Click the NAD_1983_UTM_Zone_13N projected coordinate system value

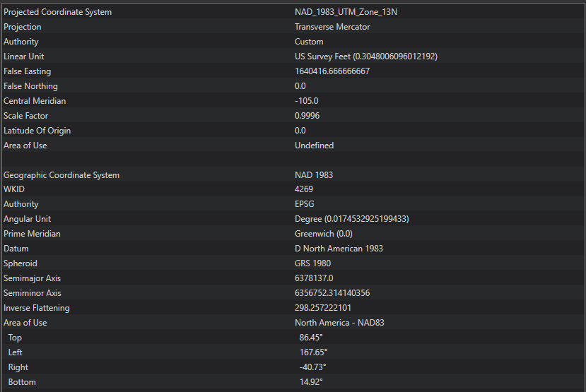tap(341, 12)
